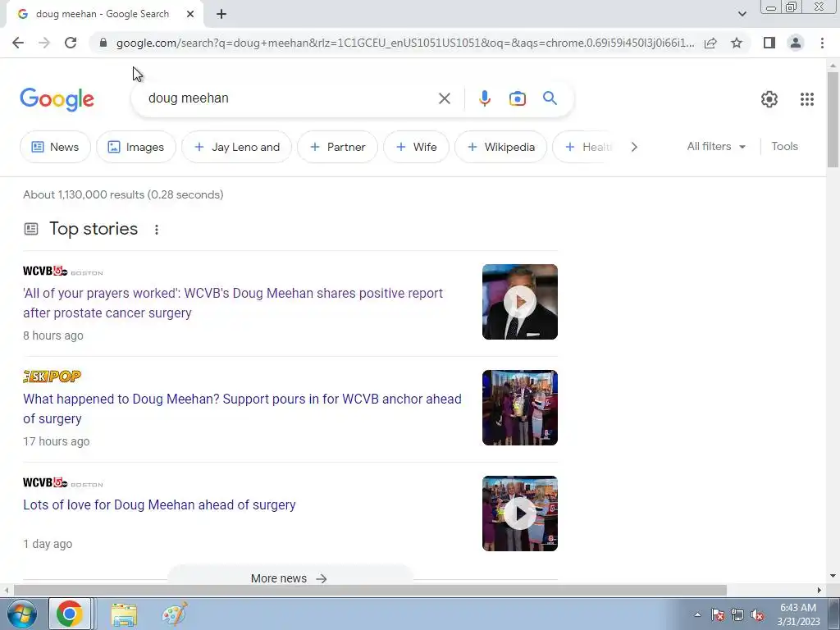Open Chrome from the taskbar

[x=70, y=614]
